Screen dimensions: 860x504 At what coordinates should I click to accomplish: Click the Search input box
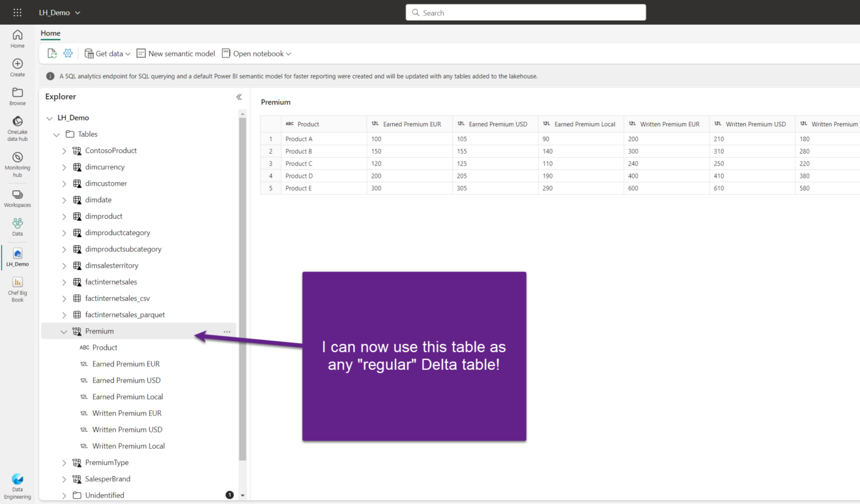[x=526, y=12]
